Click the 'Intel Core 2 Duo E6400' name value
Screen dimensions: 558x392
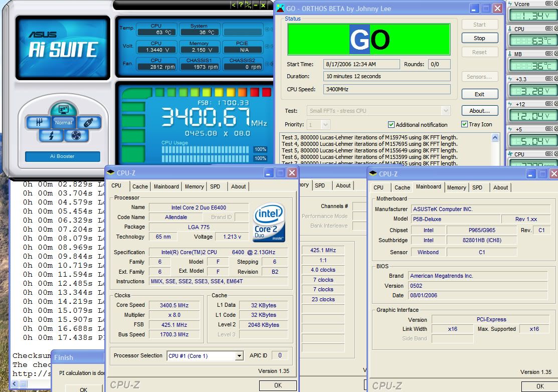[x=199, y=208]
